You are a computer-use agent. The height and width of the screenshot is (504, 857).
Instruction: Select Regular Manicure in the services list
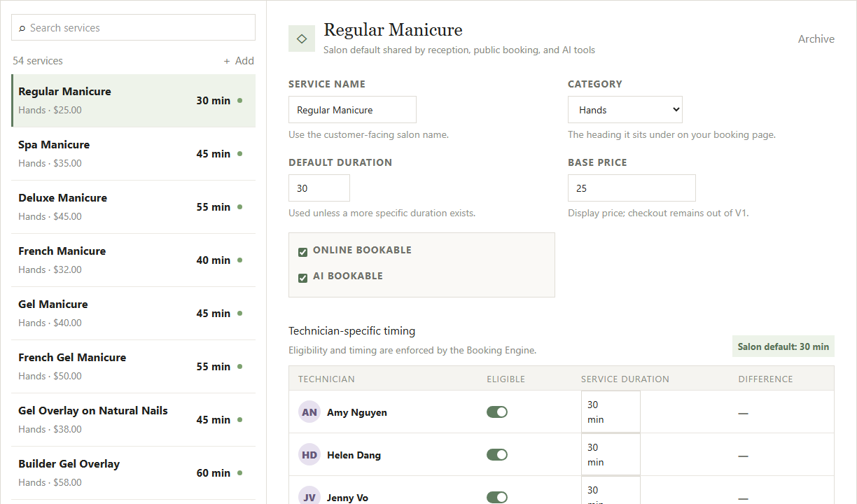tap(133, 101)
